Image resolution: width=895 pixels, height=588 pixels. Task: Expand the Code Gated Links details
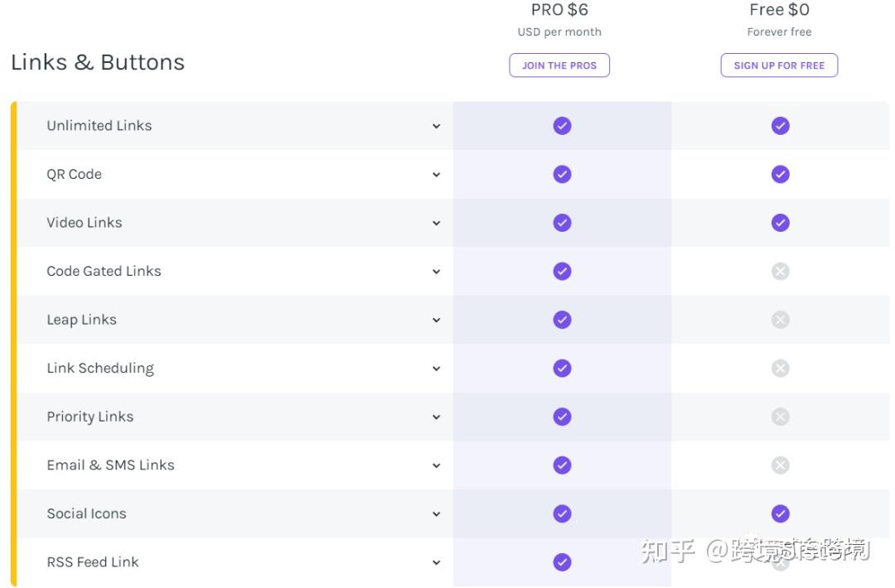click(x=436, y=272)
